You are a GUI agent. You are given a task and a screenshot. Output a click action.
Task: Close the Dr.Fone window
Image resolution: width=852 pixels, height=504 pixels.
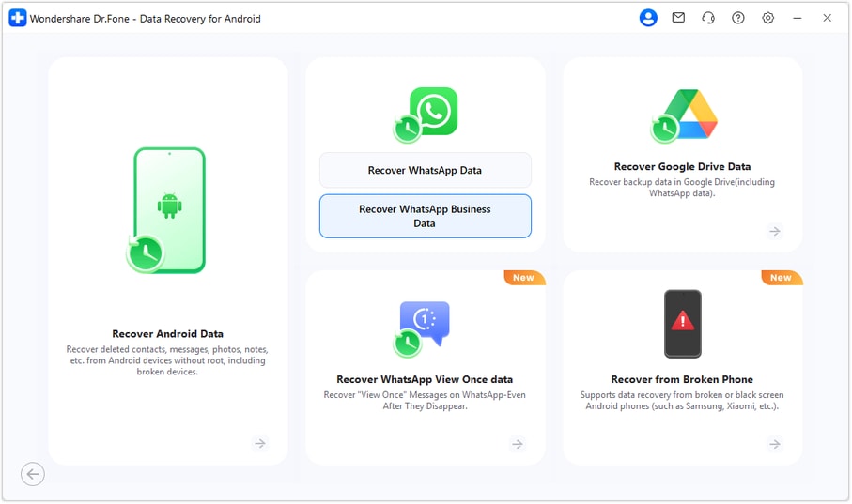click(x=827, y=18)
